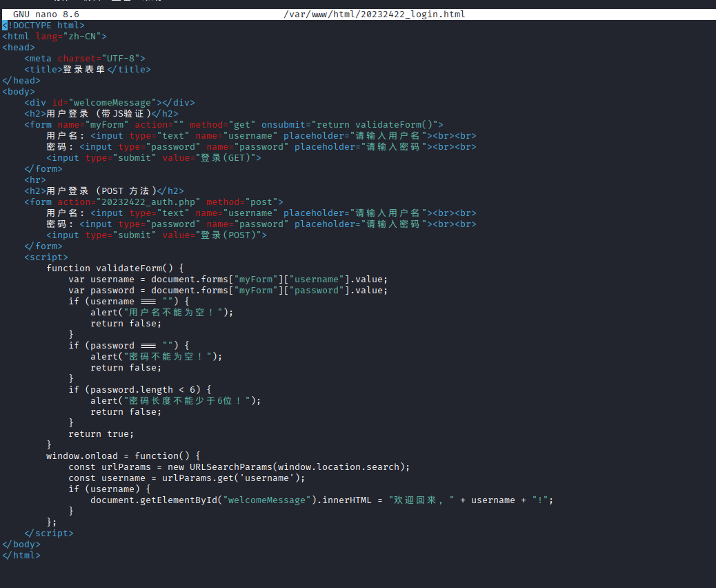The image size is (716, 588).
Task: Click the 'window.onload = function() {' line
Action: [x=123, y=456]
